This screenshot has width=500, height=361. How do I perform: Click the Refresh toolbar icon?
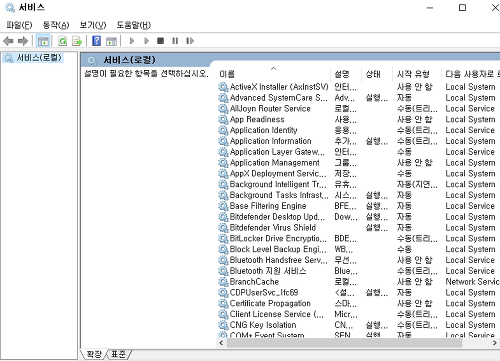point(63,41)
